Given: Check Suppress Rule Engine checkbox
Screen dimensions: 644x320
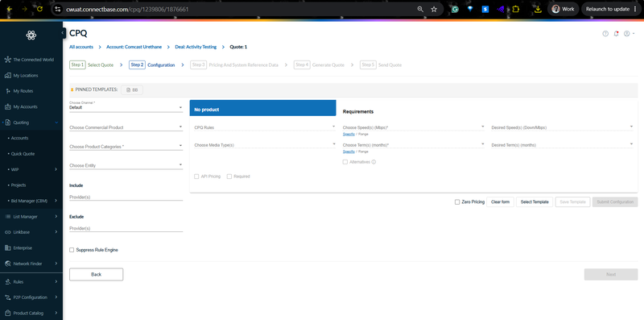Looking at the screenshot, I should point(72,250).
